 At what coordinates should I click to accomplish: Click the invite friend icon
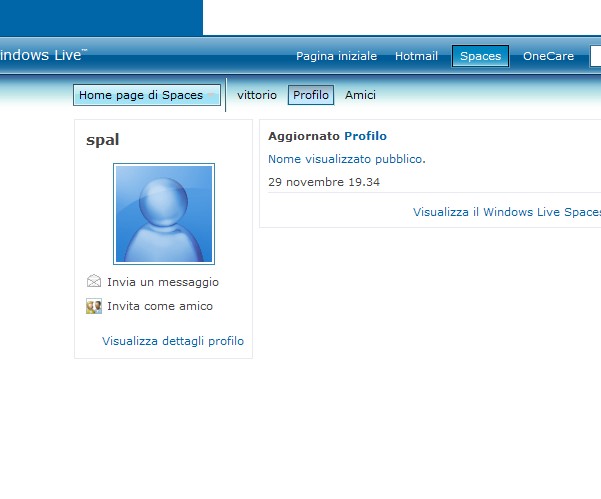pyautogui.click(x=94, y=306)
